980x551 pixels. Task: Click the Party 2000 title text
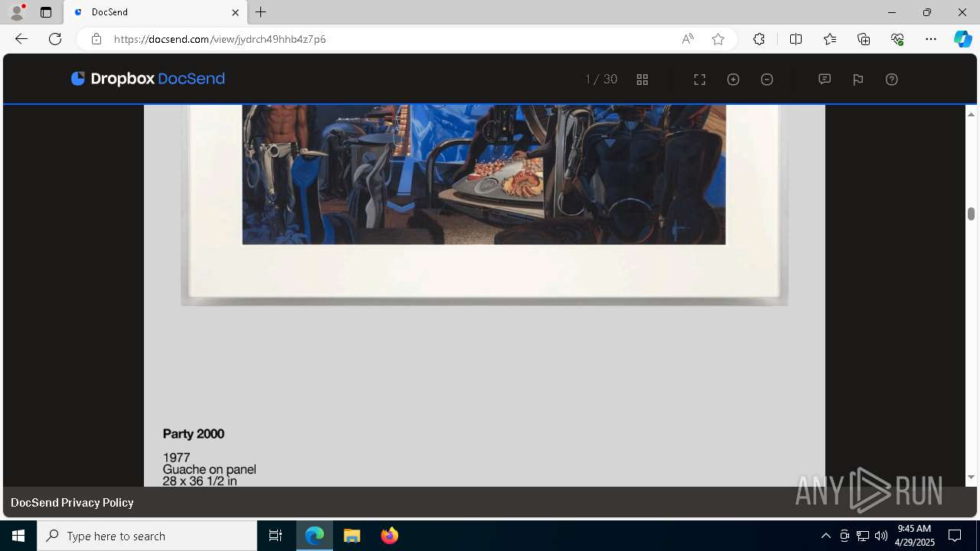coord(194,434)
